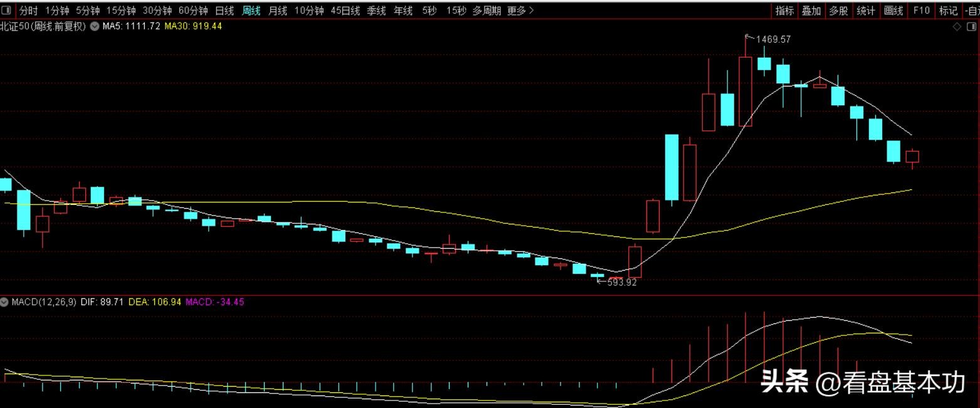980x408 pixels.
Task: Expand the MACD indicator dropdown arrow
Action: pyautogui.click(x=5, y=302)
